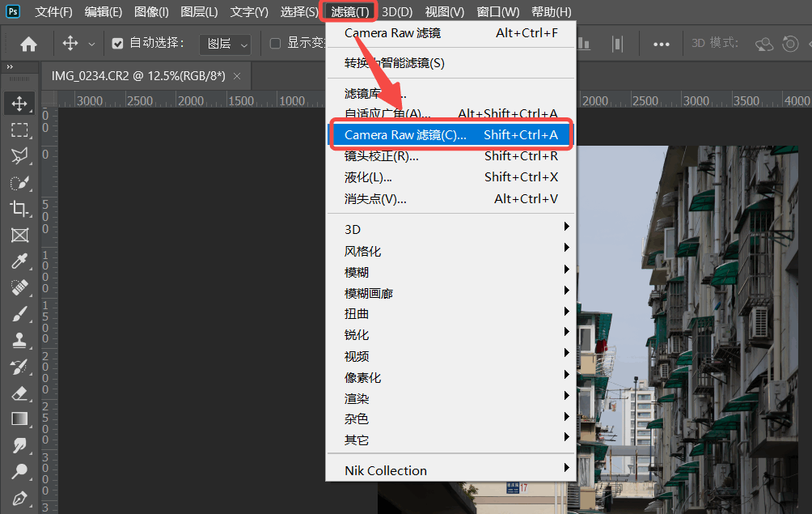
Task: Click the Home icon in options bar
Action: pos(28,44)
